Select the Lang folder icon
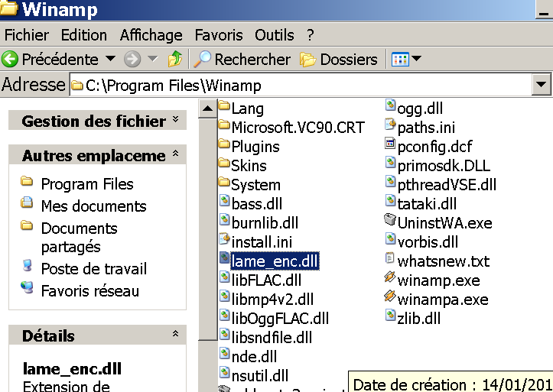553x392 pixels. 224,105
